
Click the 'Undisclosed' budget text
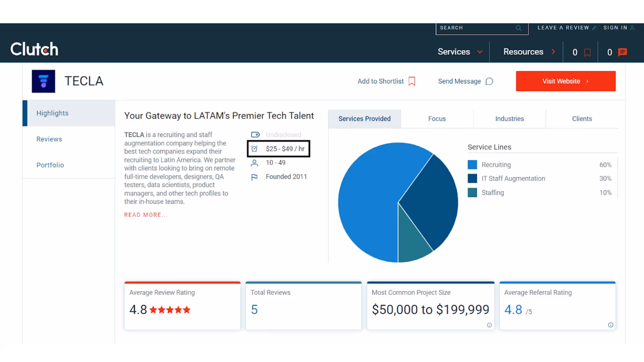(x=283, y=135)
